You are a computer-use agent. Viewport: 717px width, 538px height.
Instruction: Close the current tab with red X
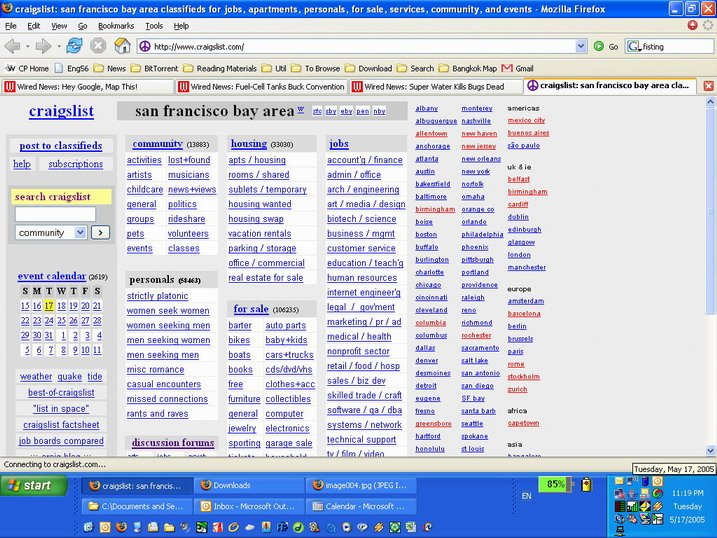708,86
